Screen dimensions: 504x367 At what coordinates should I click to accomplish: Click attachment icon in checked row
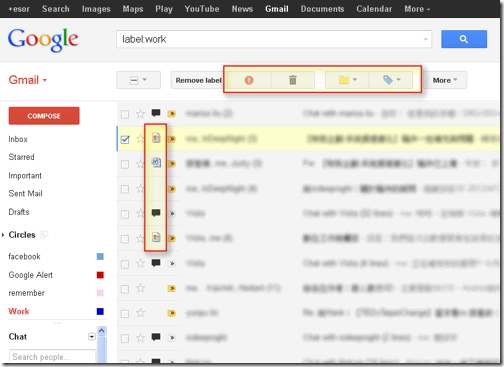[x=156, y=138]
